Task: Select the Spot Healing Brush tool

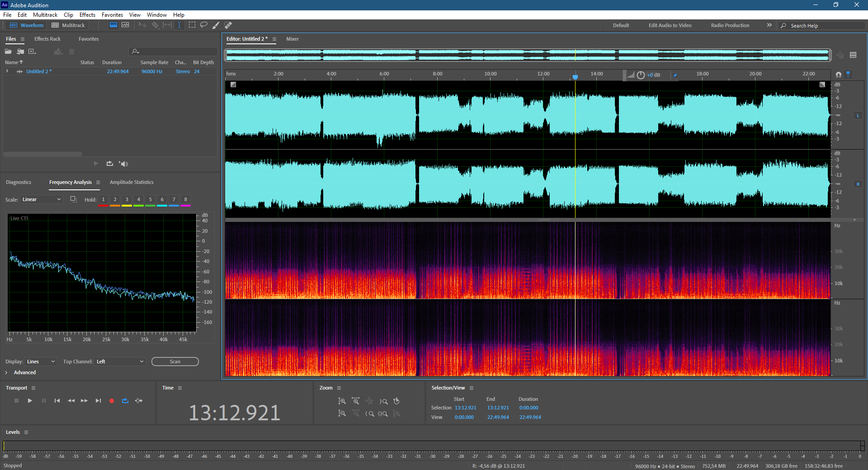Action: (x=228, y=25)
